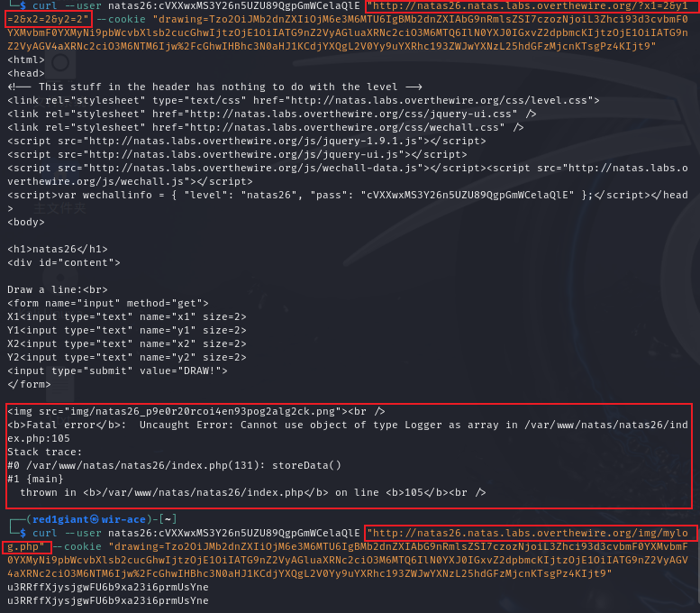Click the jquery-1.9.1.js script line

247,141
